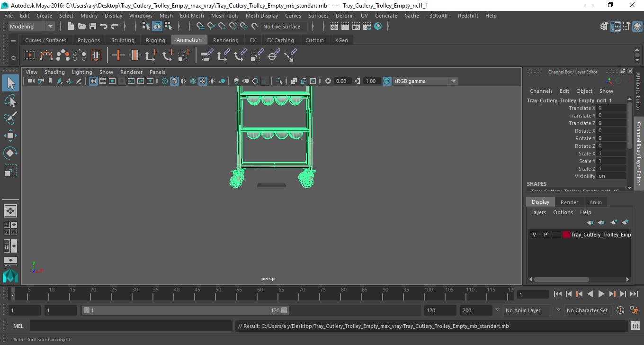
Task: Save the scene with floppy icon
Action: point(92,27)
